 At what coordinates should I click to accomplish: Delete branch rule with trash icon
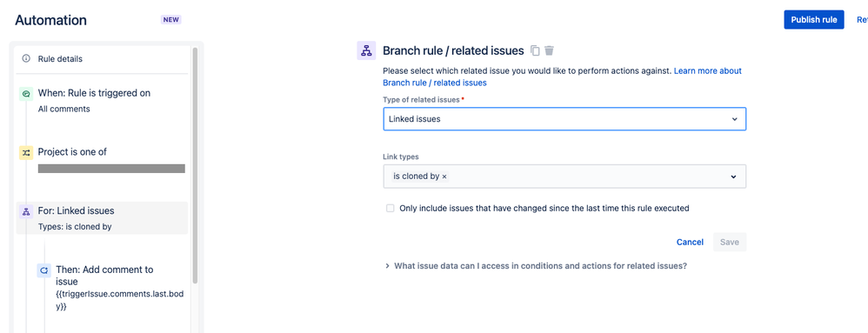[549, 50]
